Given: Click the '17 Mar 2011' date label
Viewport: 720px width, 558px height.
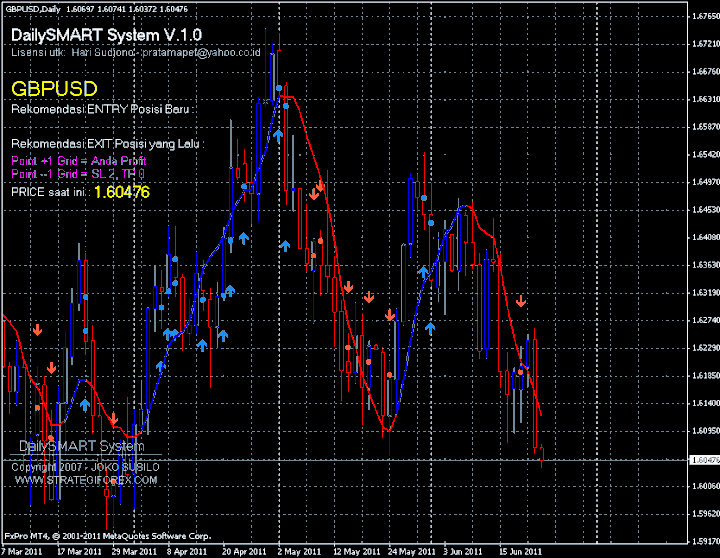Looking at the screenshot, I should (x=79, y=551).
